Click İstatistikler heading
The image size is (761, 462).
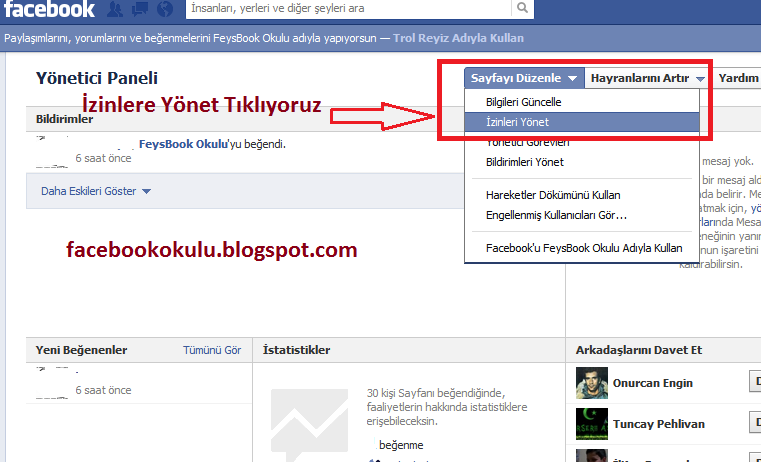click(297, 350)
